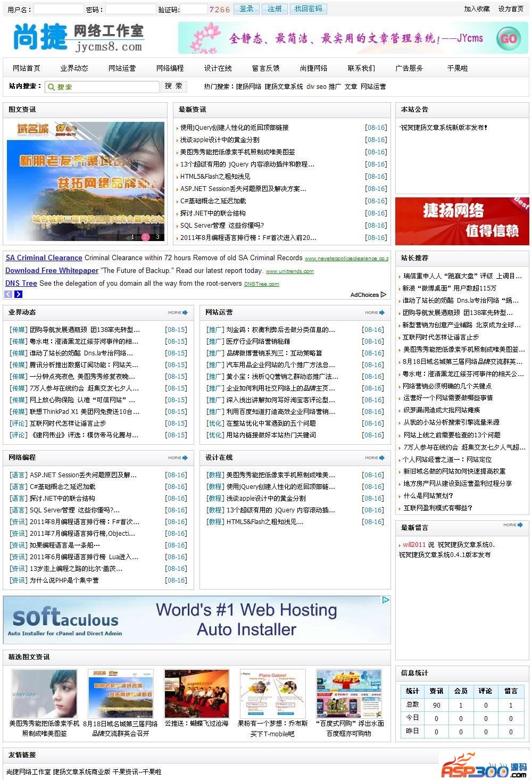
Task: Click hot search keyword seo
Action: (x=321, y=87)
